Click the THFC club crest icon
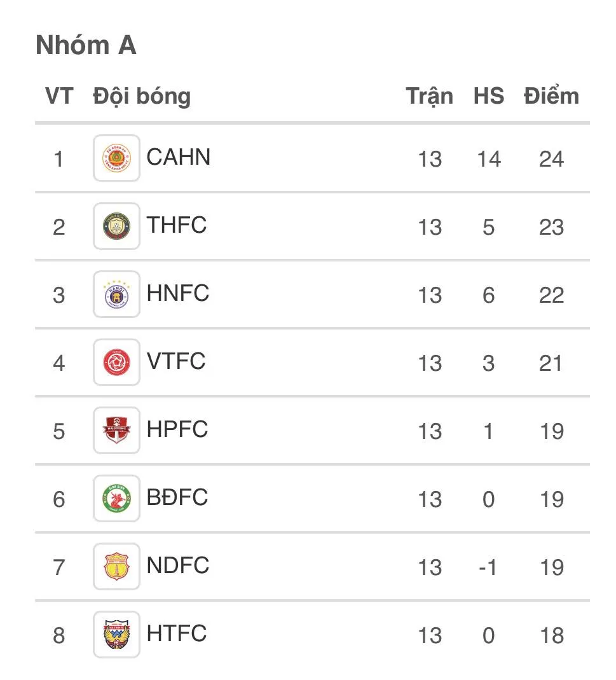Image resolution: width=616 pixels, height=680 pixels. click(x=116, y=226)
